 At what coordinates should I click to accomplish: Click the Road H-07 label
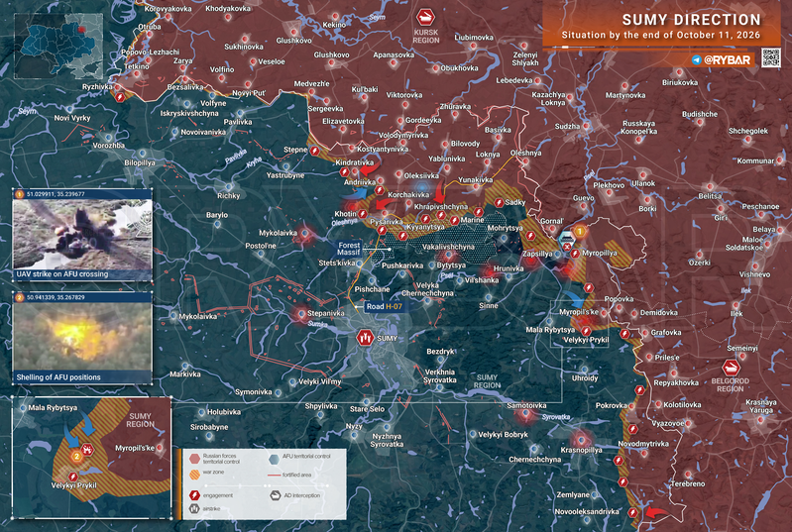(385, 306)
